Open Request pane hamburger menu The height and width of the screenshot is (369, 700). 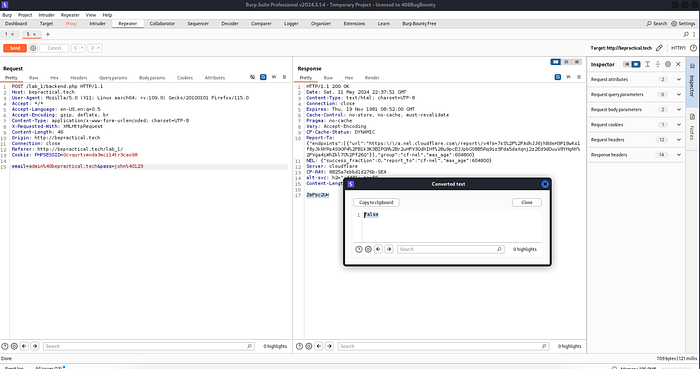[x=284, y=77]
